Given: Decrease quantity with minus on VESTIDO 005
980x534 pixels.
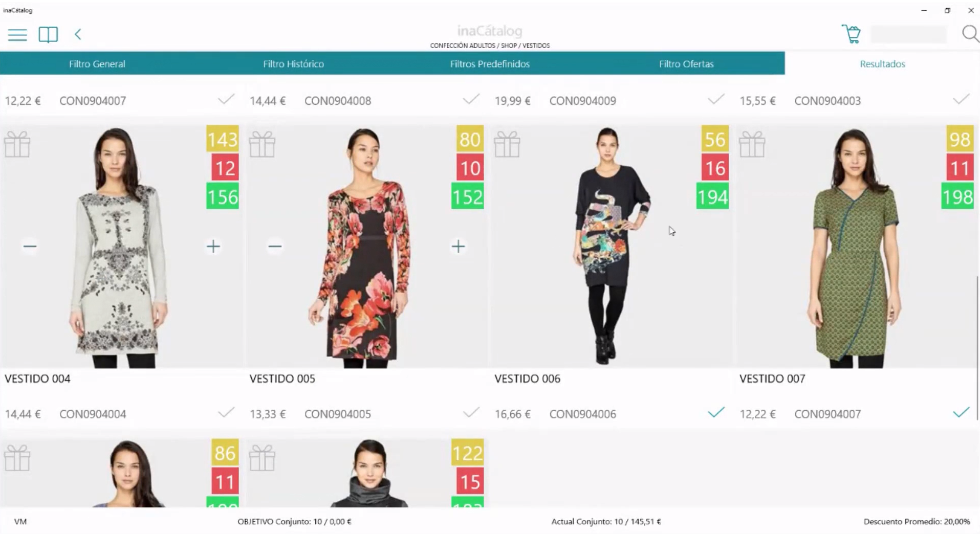Looking at the screenshot, I should [275, 247].
